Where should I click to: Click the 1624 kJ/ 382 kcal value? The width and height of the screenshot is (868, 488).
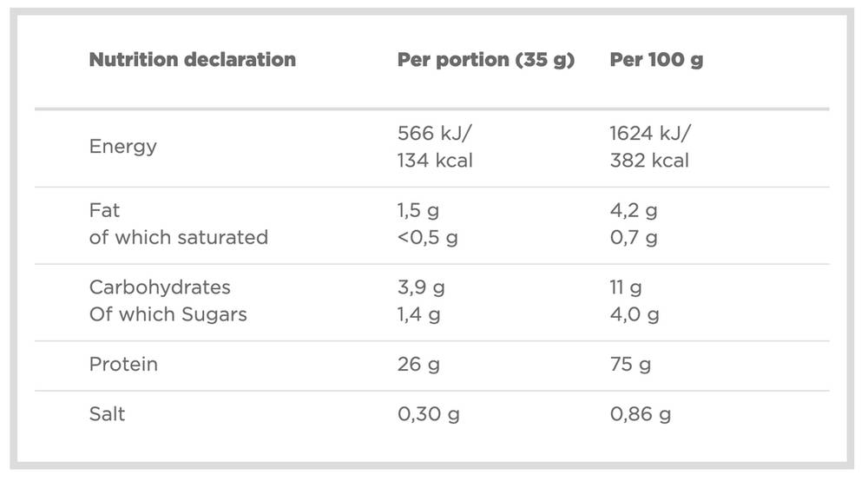click(650, 147)
